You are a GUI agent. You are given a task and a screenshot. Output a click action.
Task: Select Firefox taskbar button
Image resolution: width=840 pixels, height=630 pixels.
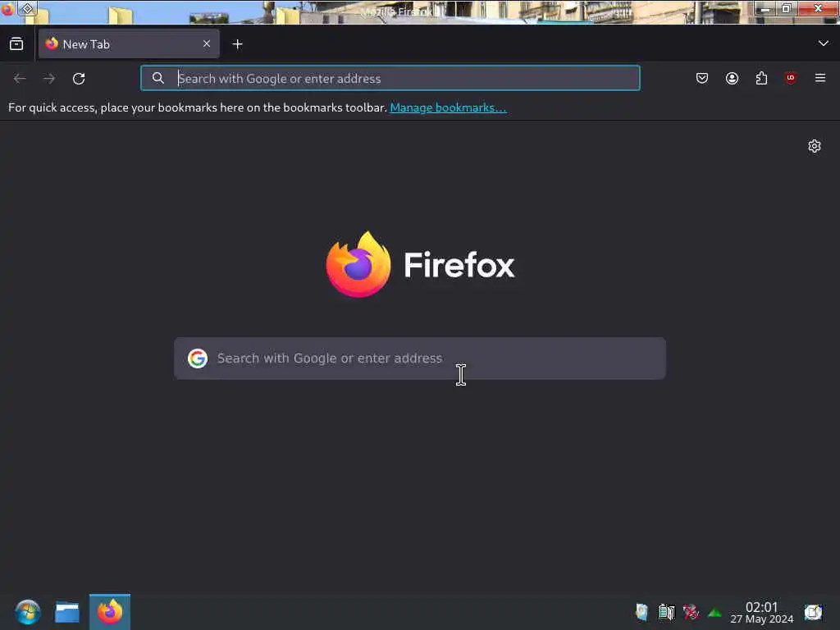coord(110,612)
